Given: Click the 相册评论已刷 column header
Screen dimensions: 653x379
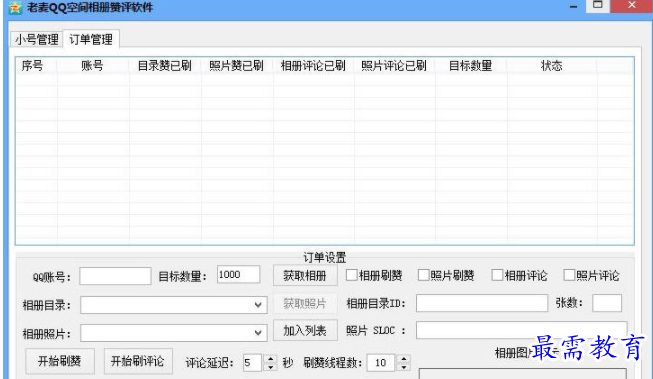Looking at the screenshot, I should [313, 66].
